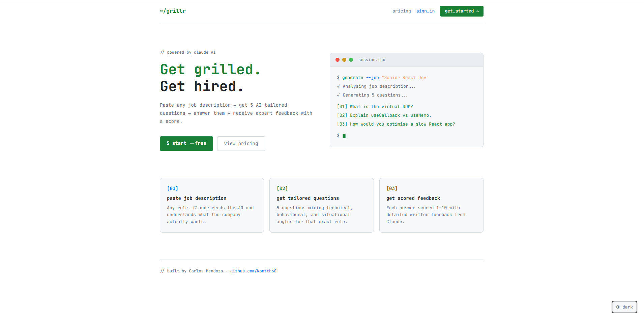Select the [03] get scored feedback card
Viewport: 644px width, 321px height.
pyautogui.click(x=431, y=205)
